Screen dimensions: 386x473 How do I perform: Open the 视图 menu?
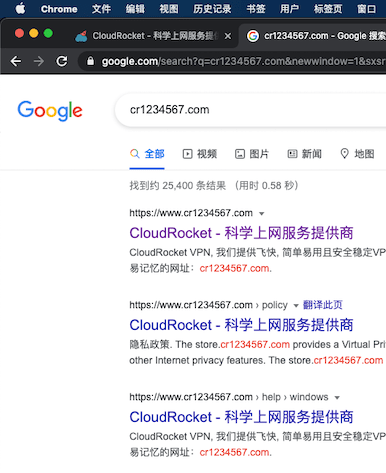click(x=169, y=9)
